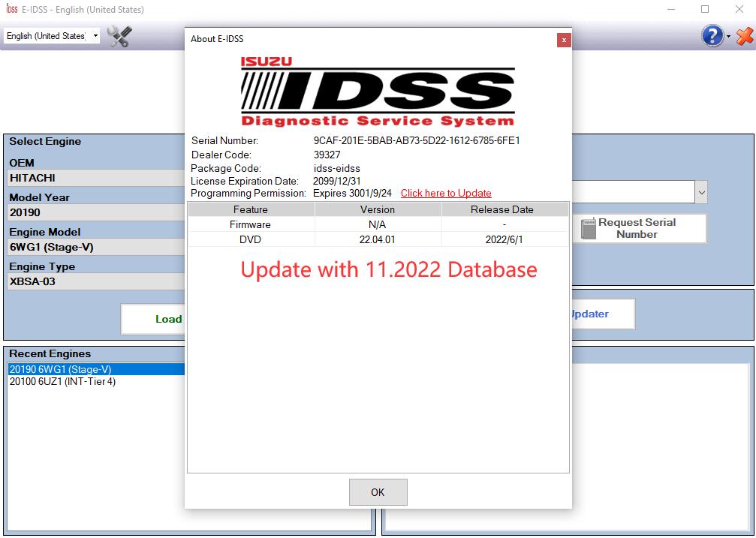Click the Feature column header
Screen dimensions: 756x538
pyautogui.click(x=251, y=209)
